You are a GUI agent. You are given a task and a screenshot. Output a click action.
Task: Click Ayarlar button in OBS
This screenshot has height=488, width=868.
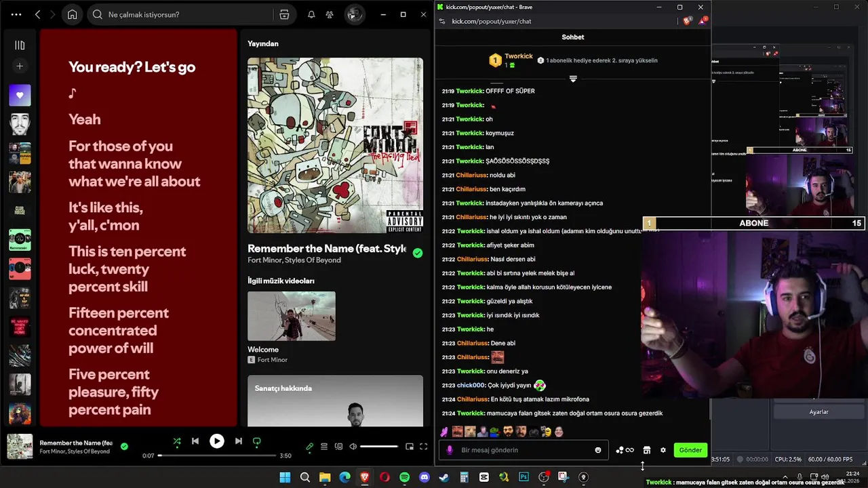tap(819, 412)
